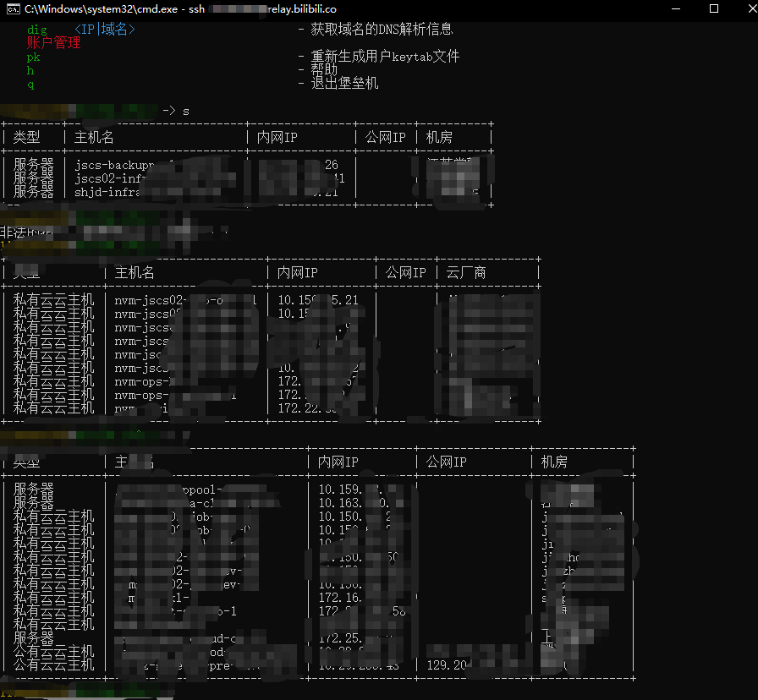This screenshot has width=758, height=700.
Task: Minimize the cmd.exe window
Action: point(673,8)
